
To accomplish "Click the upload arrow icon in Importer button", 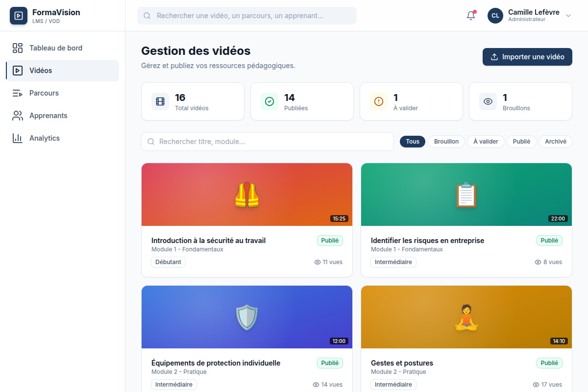I will [x=494, y=57].
